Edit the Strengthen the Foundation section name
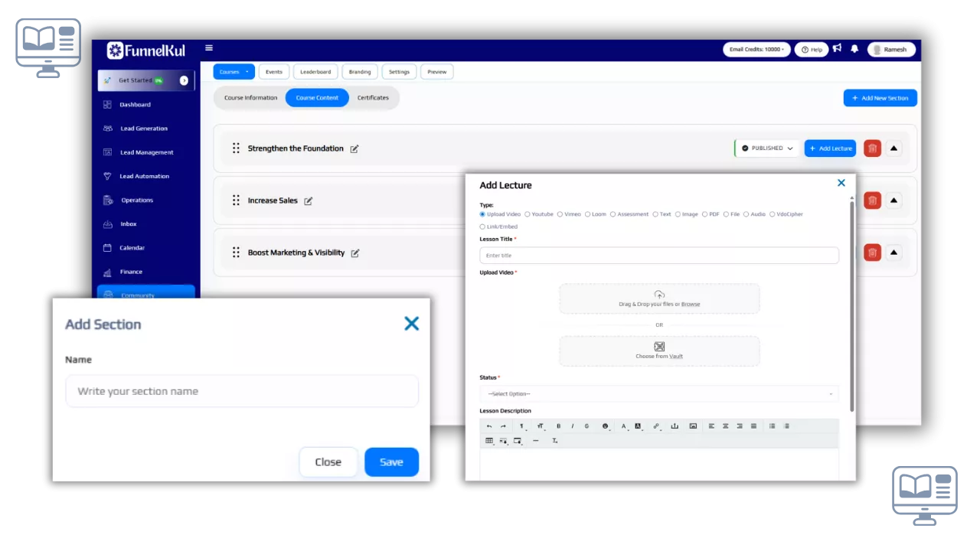 (x=354, y=149)
